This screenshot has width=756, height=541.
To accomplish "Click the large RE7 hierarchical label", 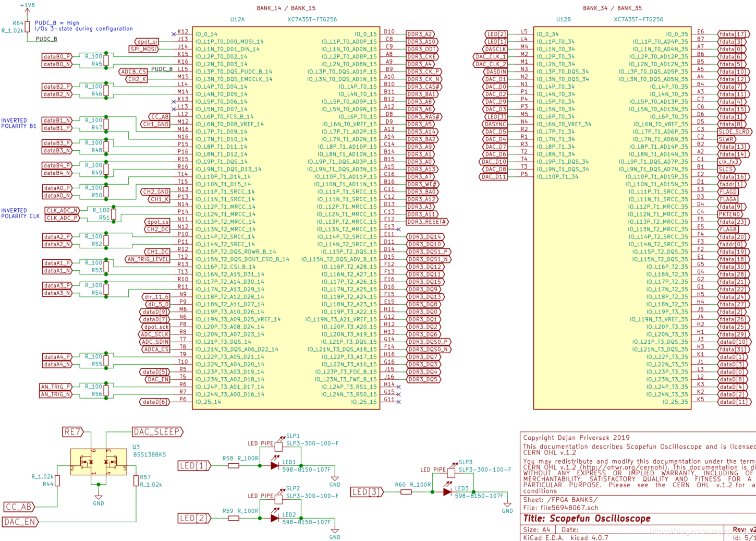I will tap(73, 432).
